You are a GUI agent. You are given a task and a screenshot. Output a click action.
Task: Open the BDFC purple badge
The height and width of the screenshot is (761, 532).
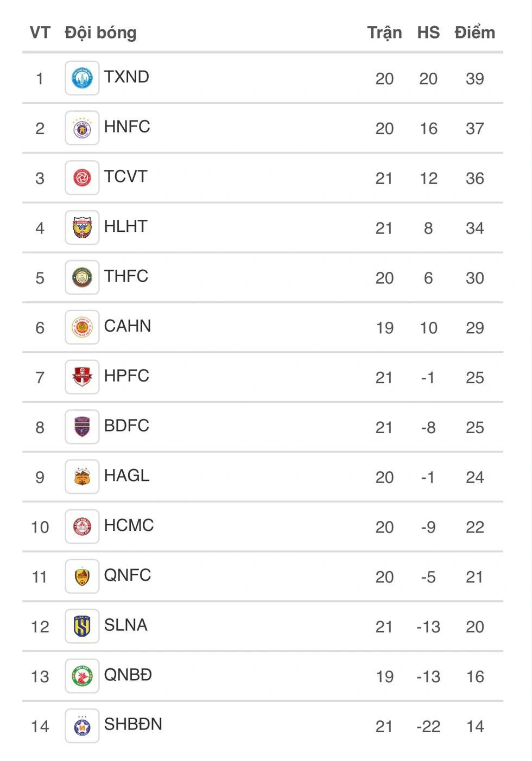pos(82,427)
